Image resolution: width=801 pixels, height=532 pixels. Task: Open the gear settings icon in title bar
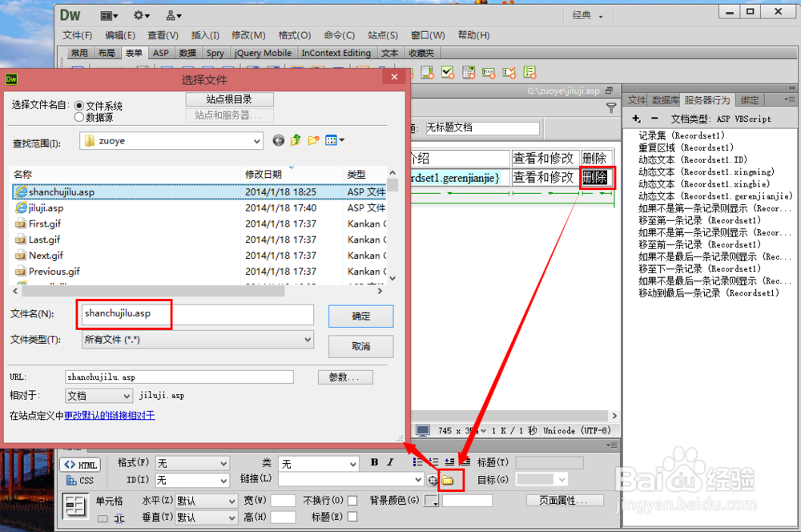[141, 16]
